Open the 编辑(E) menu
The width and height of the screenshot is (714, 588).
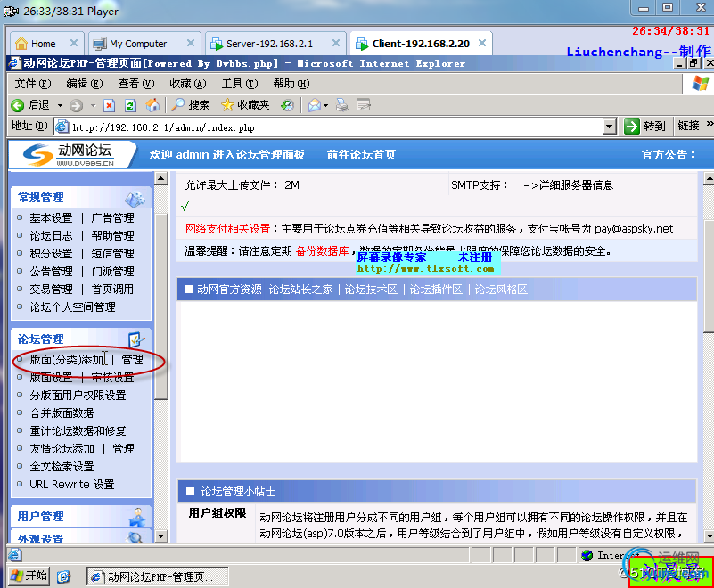point(85,84)
